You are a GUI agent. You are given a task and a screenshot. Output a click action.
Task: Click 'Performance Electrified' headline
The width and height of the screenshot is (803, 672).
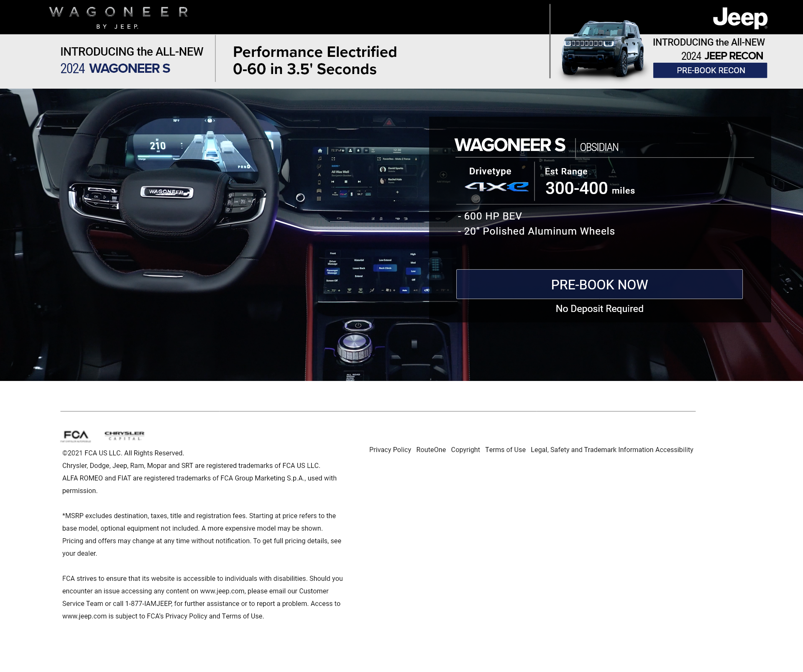[315, 52]
